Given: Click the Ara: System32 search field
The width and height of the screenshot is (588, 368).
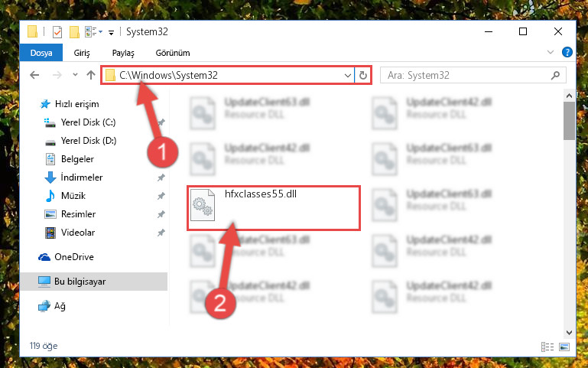Looking at the screenshot, I should click(467, 76).
